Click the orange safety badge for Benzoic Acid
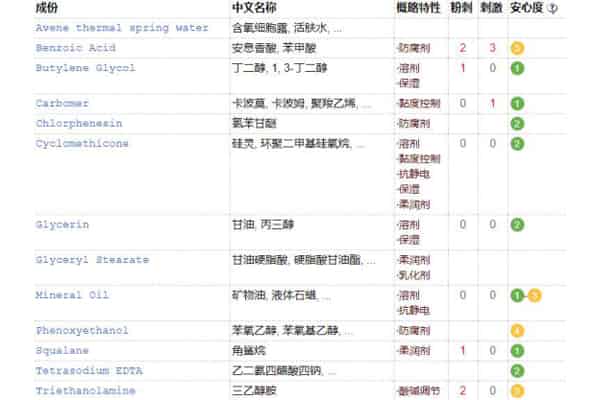Viewport: 600px width, 400px height. (x=517, y=48)
